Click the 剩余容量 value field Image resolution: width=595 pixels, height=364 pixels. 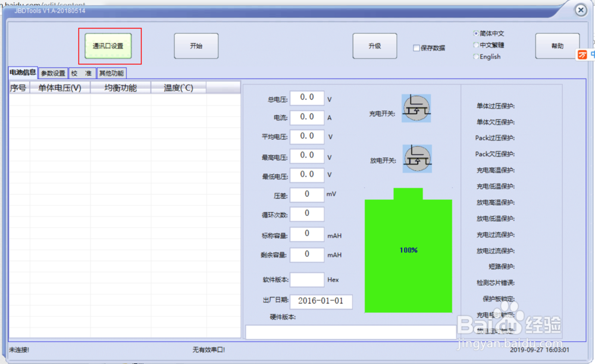[307, 255]
